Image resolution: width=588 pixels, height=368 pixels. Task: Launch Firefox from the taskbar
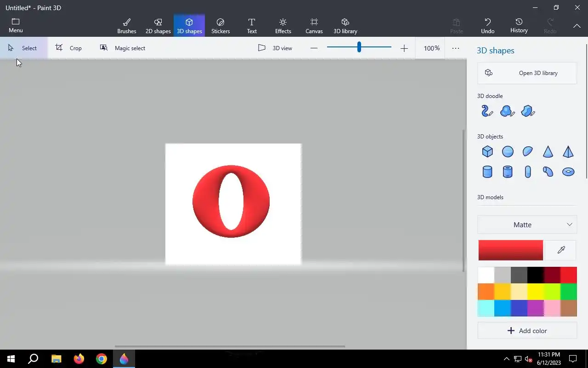[79, 359]
